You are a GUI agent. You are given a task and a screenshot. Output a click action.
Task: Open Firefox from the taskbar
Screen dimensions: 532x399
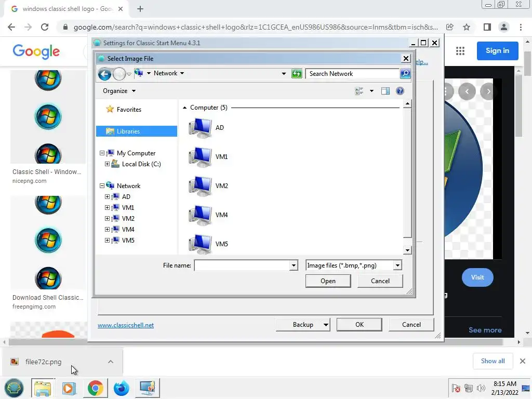click(x=122, y=388)
